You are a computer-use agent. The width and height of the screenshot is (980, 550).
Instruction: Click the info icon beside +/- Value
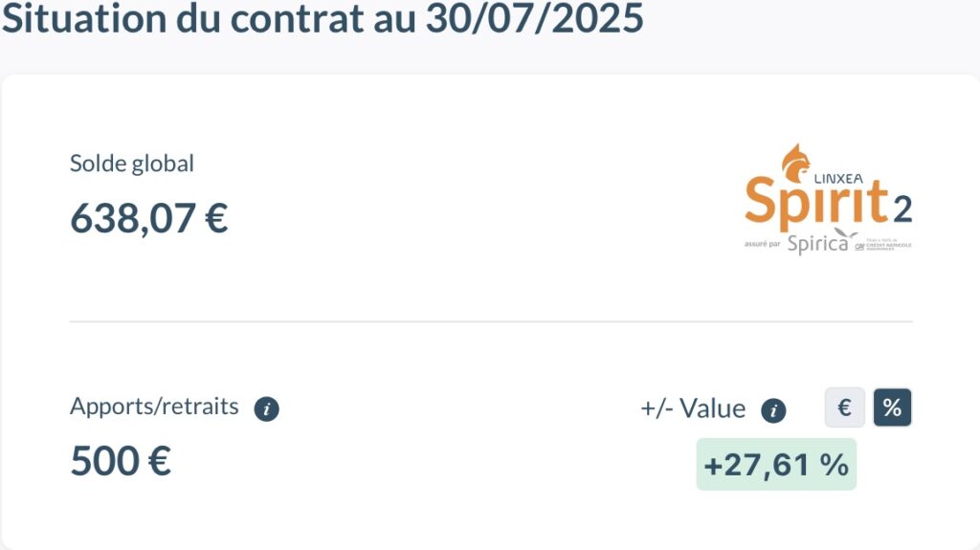pos(773,410)
